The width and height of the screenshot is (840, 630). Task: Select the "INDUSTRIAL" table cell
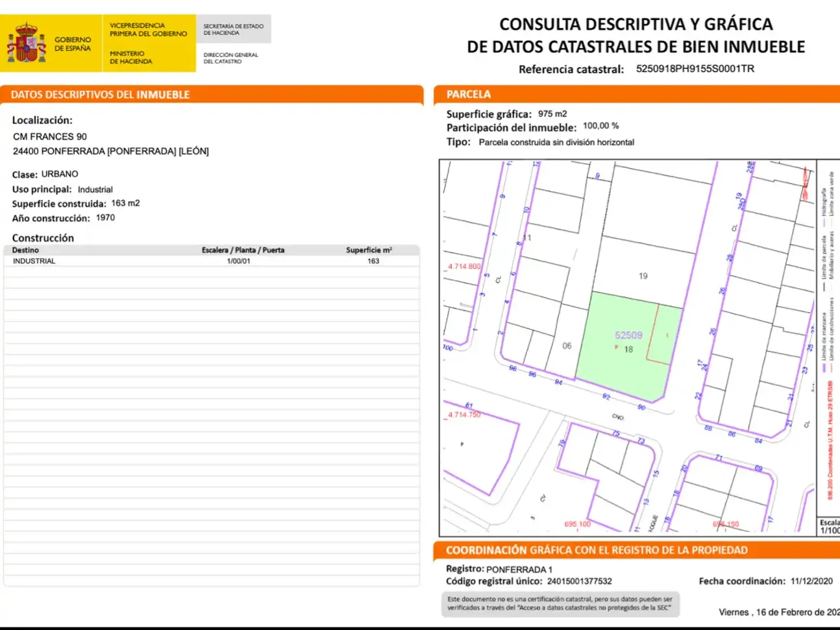coord(34,261)
